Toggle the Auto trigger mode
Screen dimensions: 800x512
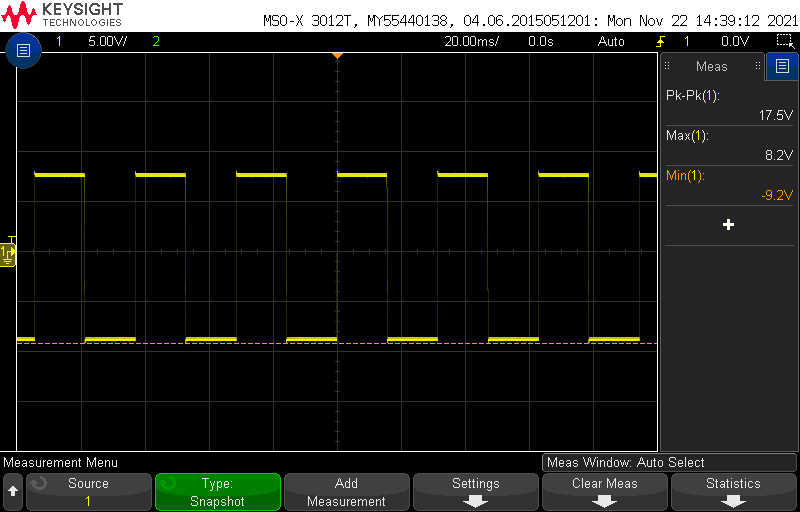click(611, 42)
